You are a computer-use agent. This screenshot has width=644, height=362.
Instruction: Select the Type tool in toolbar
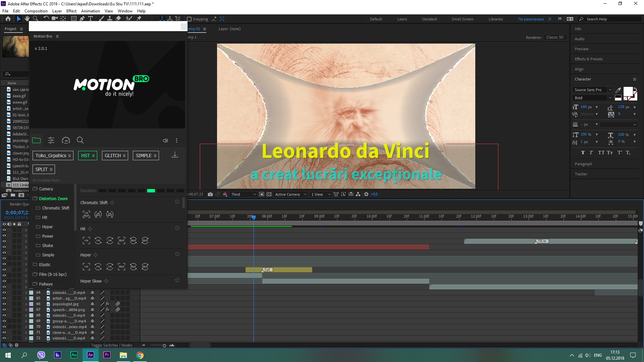[x=91, y=19]
